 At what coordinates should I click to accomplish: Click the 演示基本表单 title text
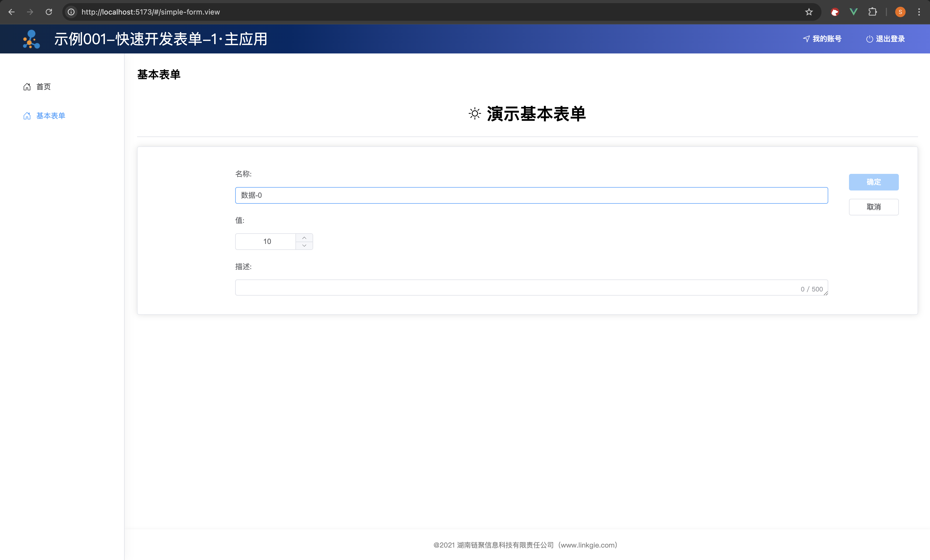click(536, 114)
